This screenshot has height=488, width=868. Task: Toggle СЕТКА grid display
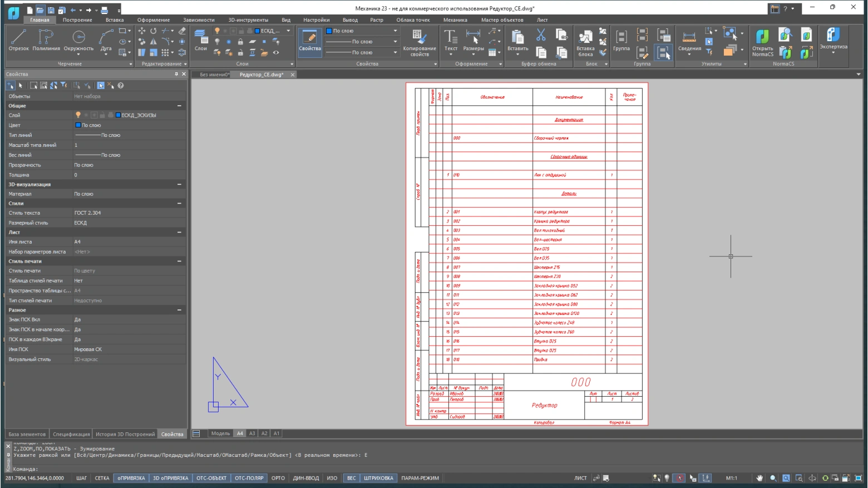coord(102,478)
